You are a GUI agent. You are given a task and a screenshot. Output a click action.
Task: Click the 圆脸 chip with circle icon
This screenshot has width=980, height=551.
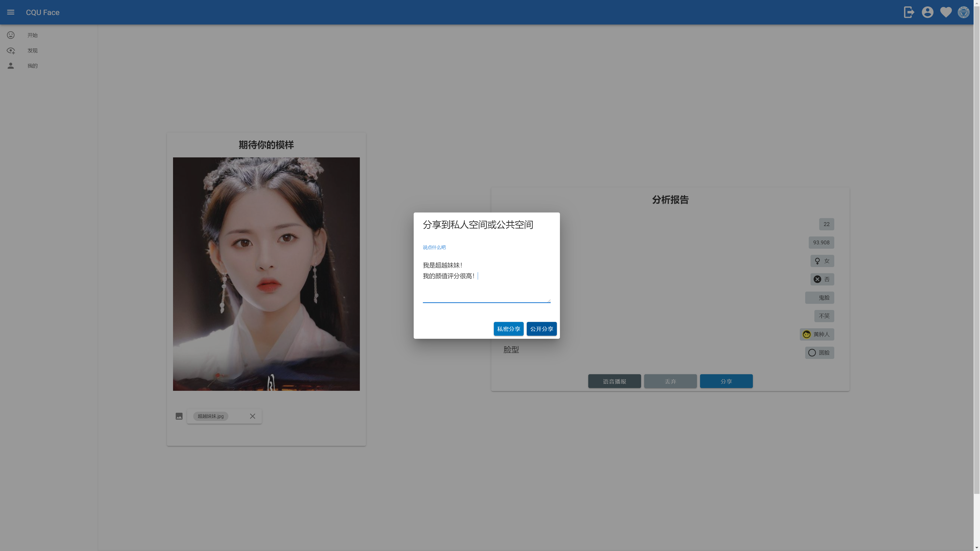pos(819,353)
